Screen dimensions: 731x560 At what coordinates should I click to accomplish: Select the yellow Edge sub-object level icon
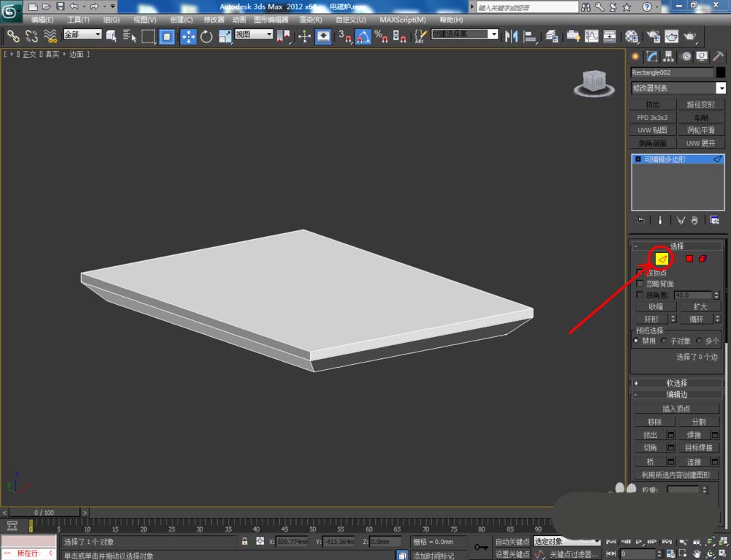[662, 258]
